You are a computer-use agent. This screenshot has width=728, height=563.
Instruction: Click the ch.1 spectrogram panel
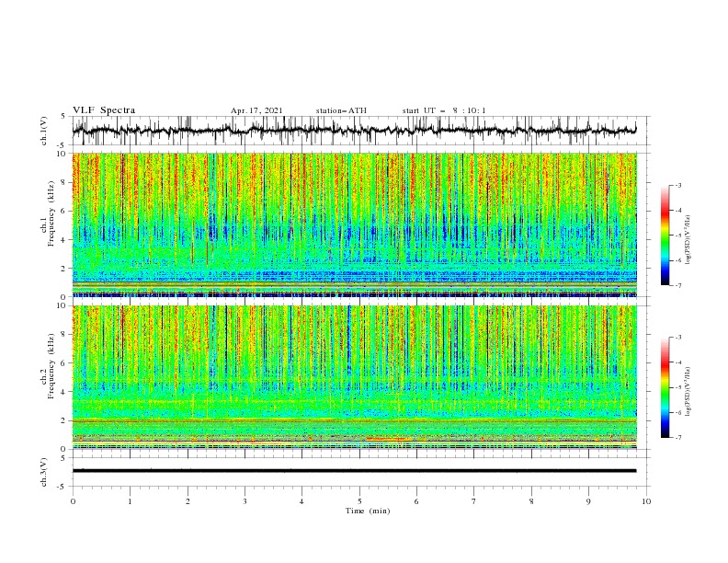(x=355, y=224)
